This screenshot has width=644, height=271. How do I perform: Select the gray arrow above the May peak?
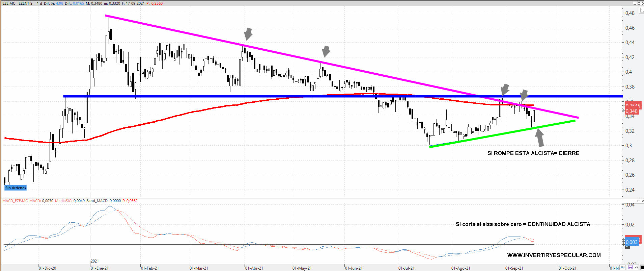click(x=326, y=51)
